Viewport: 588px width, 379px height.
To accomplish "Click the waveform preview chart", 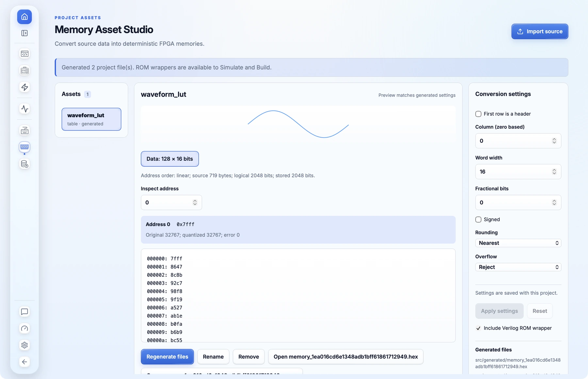I will coord(298,124).
